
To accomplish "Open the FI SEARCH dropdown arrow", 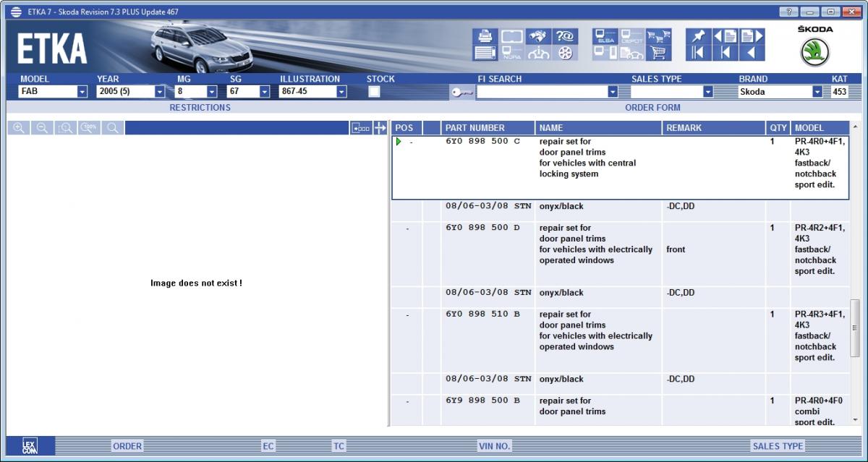I will pyautogui.click(x=613, y=92).
